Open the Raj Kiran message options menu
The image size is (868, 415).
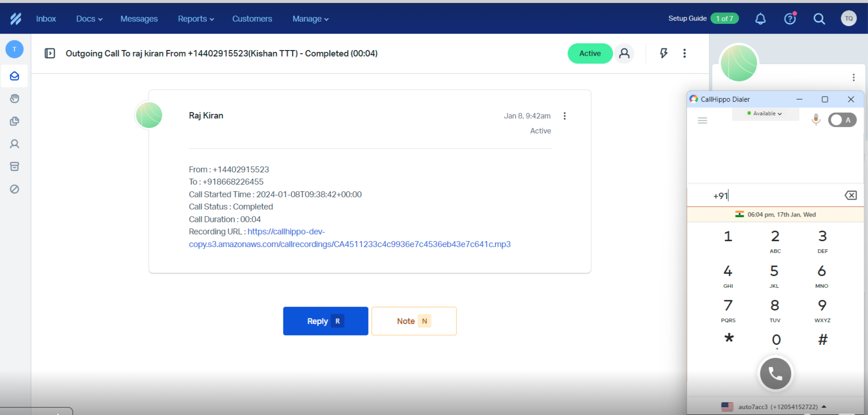point(565,116)
